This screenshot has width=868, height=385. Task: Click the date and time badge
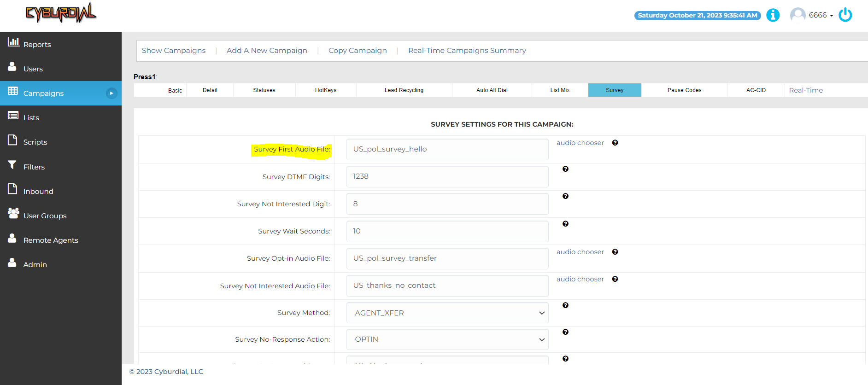698,15
